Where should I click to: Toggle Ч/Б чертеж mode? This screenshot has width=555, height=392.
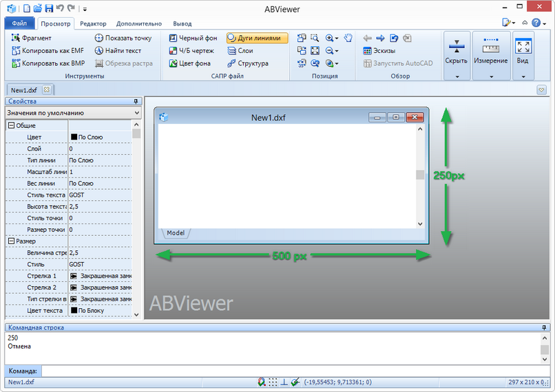click(191, 51)
